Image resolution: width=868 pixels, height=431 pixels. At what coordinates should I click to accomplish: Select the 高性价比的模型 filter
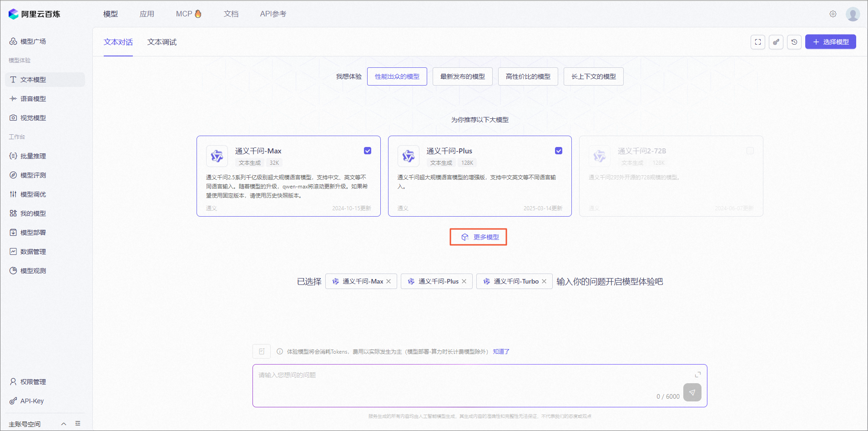528,76
